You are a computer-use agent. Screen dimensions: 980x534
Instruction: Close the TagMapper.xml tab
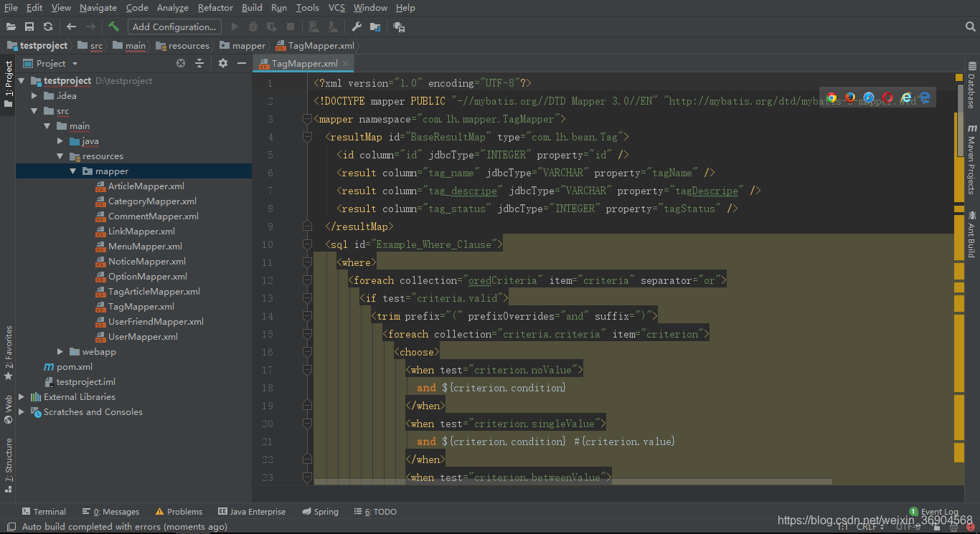point(345,63)
